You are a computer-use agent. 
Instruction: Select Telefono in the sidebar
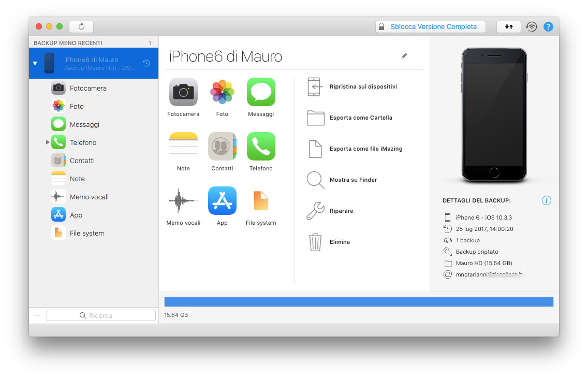coord(94,142)
